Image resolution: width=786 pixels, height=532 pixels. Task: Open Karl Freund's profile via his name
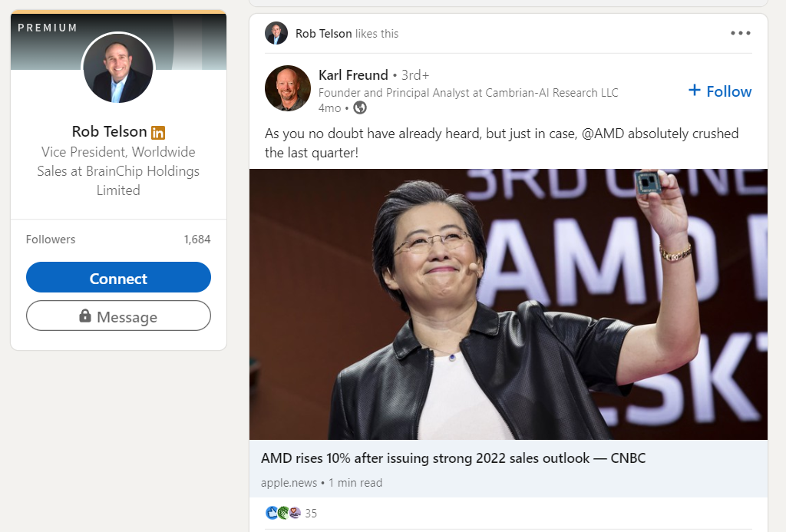tap(353, 75)
